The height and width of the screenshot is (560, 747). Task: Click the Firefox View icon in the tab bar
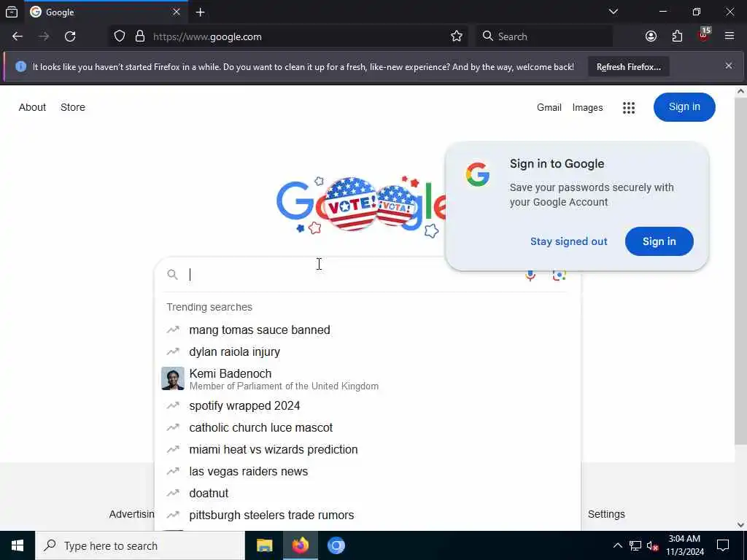12,12
